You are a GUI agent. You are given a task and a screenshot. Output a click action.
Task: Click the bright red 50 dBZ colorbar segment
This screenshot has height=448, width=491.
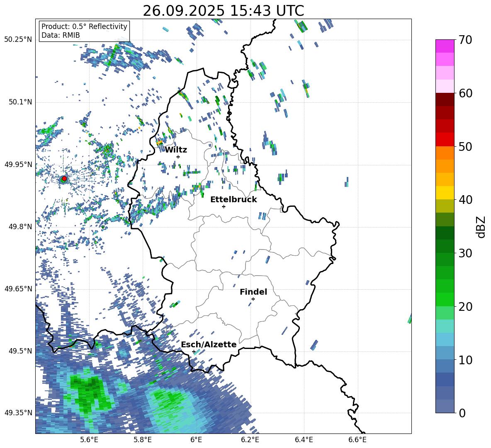point(445,140)
